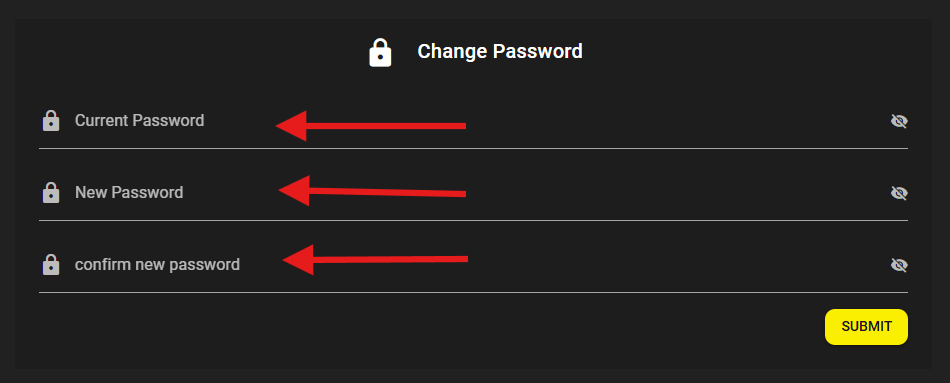The height and width of the screenshot is (383, 950).
Task: Click the large lock icon beside Change Password title
Action: (x=380, y=53)
